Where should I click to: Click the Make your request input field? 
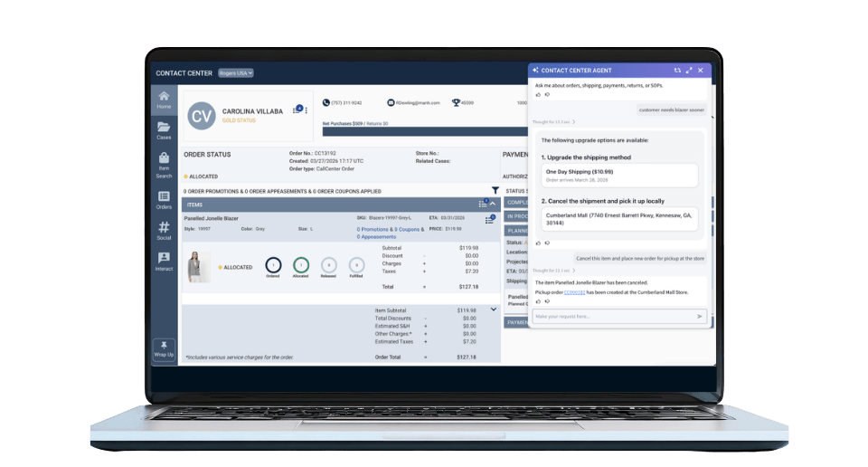(x=612, y=317)
